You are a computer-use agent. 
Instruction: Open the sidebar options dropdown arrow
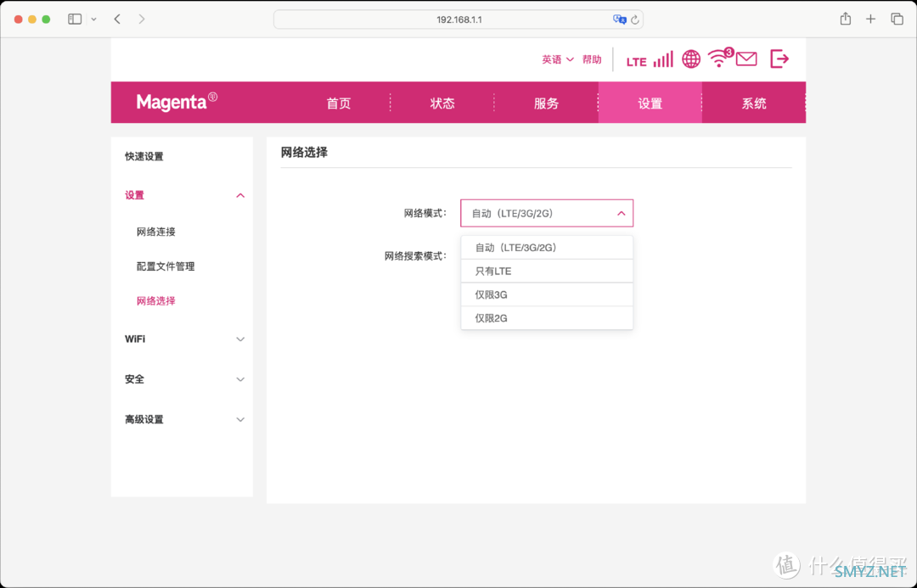(93, 20)
